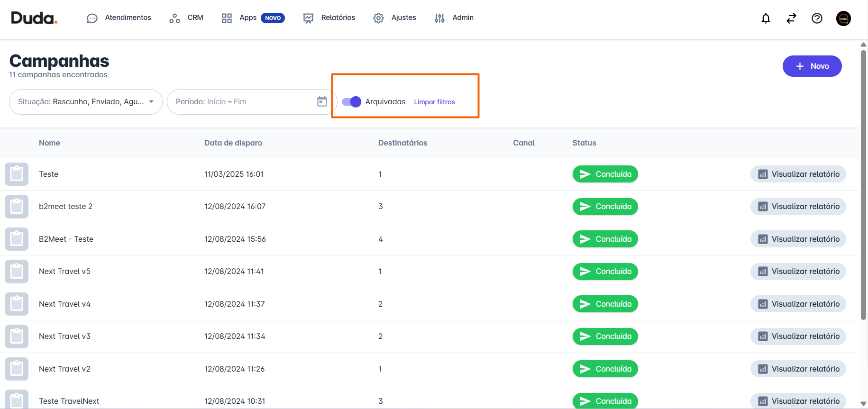Click the Período date range field
Screen dimensions: 868x409
pyautogui.click(x=242, y=102)
